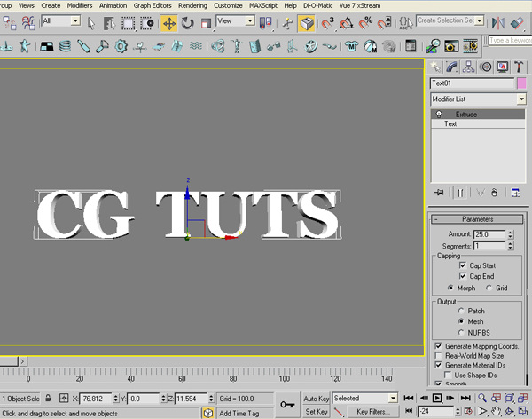This screenshot has height=419, width=532.
Task: Open the View reference coordinate dropdown
Action: (236, 20)
